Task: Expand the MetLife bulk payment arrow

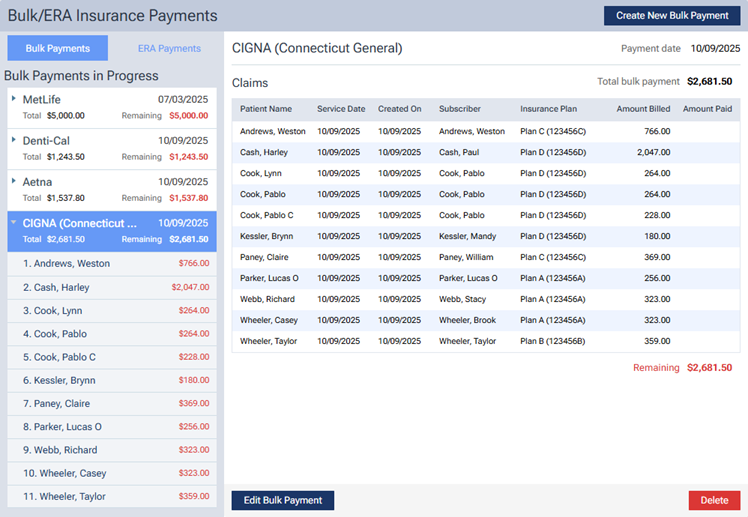Action: [14, 98]
